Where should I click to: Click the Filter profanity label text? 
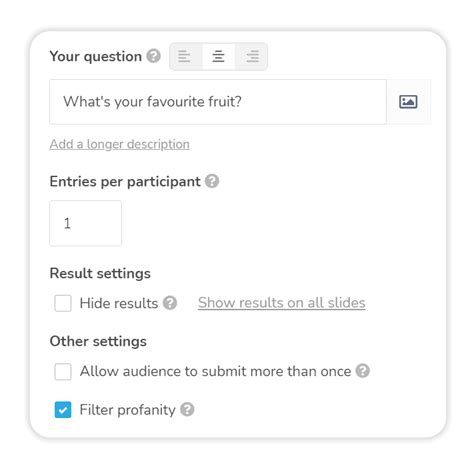(128, 410)
